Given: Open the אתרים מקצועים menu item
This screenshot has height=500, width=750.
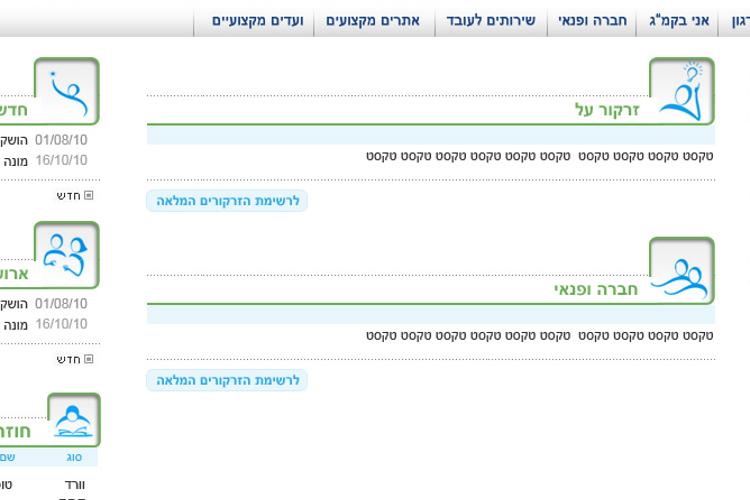Looking at the screenshot, I should pyautogui.click(x=373, y=21).
